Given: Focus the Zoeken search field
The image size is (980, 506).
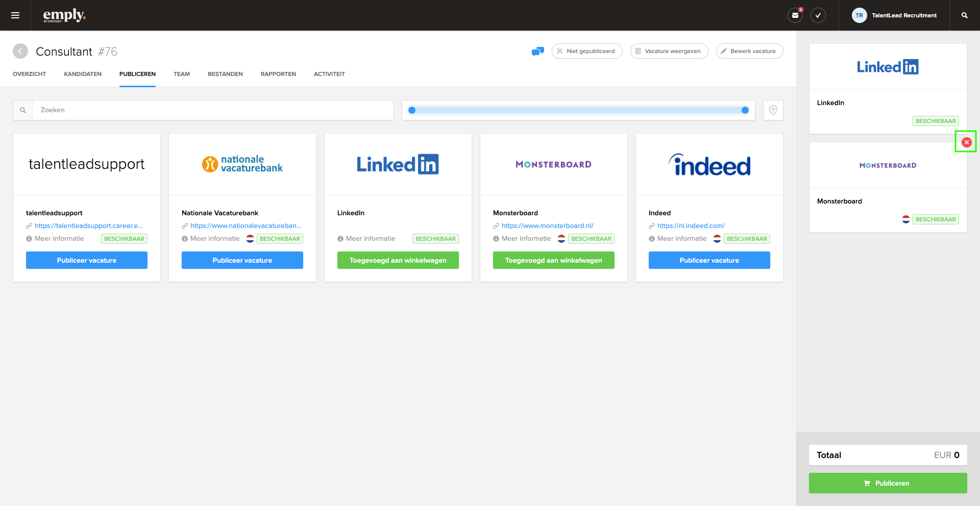Looking at the screenshot, I should click(213, 110).
